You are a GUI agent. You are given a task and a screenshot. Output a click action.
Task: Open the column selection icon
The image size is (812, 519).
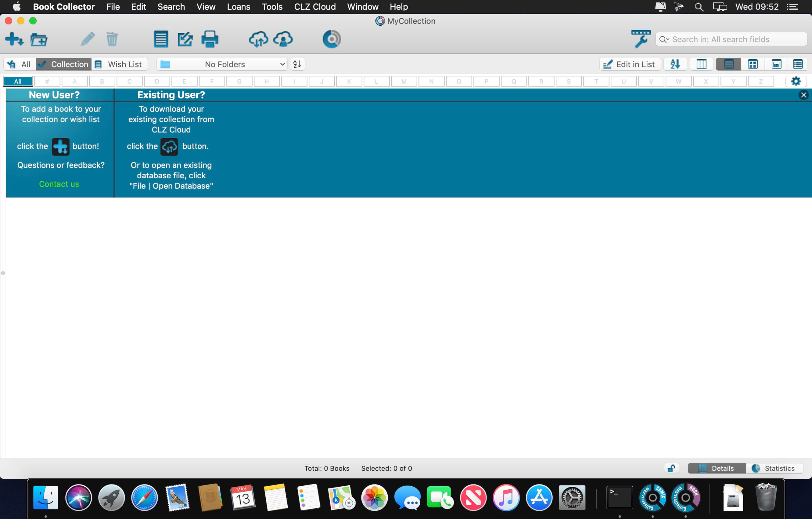[701, 64]
